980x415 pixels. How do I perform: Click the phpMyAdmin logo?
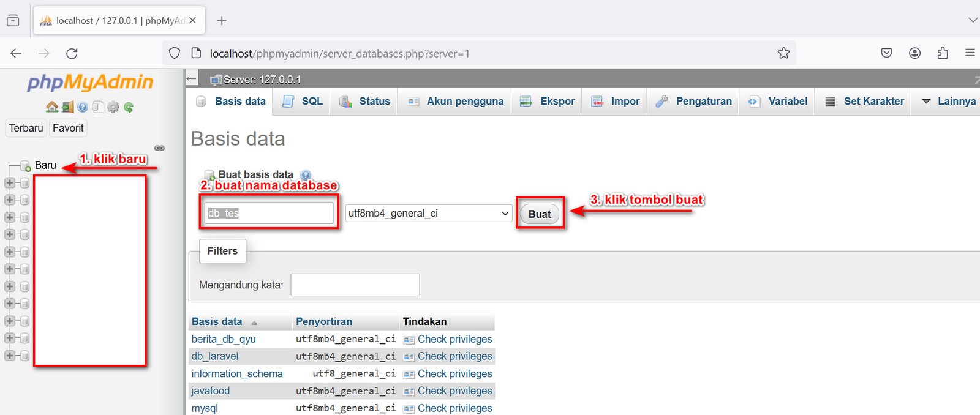[x=90, y=83]
